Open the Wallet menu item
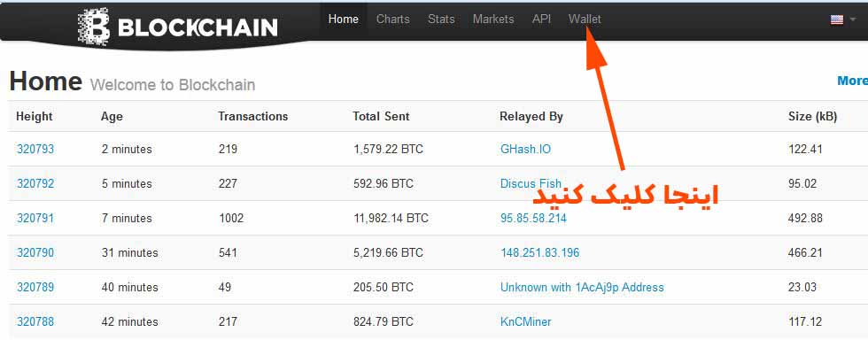 (x=585, y=19)
